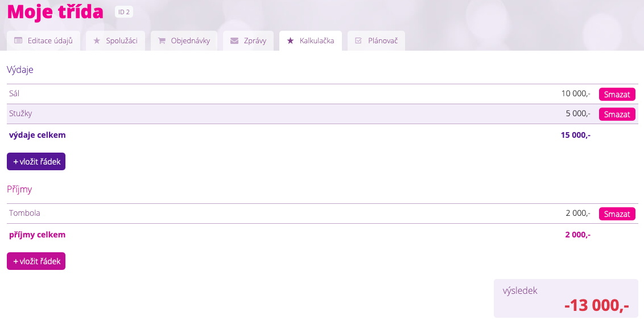The width and height of the screenshot is (644, 324).
Task: Open the Editace údajů tab
Action: tap(43, 41)
